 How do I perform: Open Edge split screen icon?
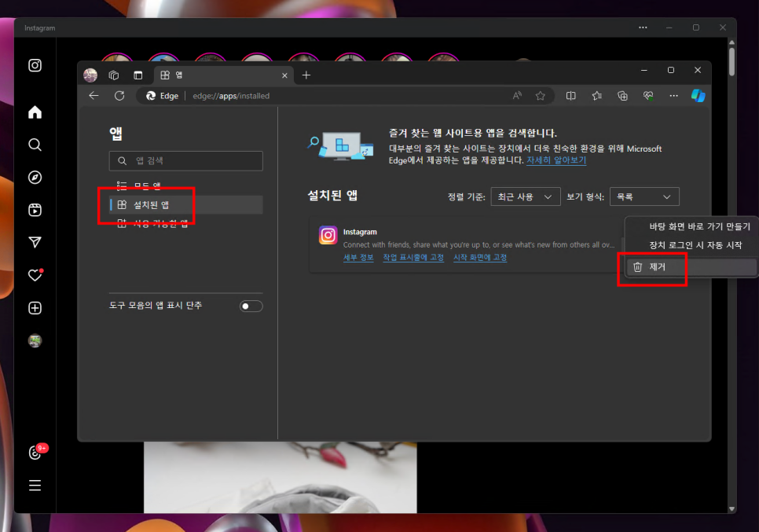(571, 96)
